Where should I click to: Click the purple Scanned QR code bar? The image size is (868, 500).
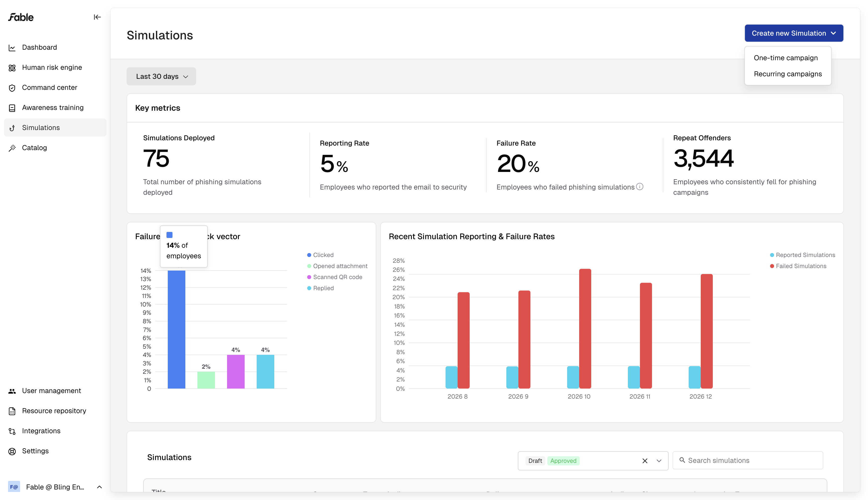tap(236, 372)
